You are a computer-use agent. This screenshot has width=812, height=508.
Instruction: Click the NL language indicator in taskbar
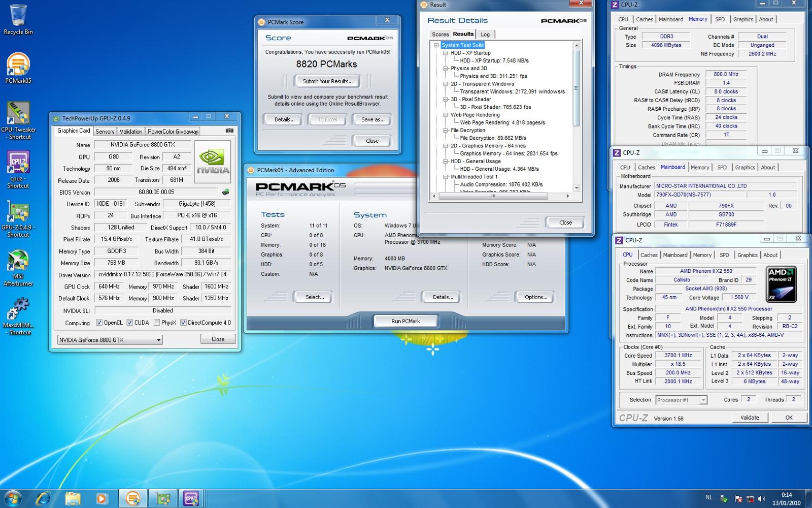709,497
